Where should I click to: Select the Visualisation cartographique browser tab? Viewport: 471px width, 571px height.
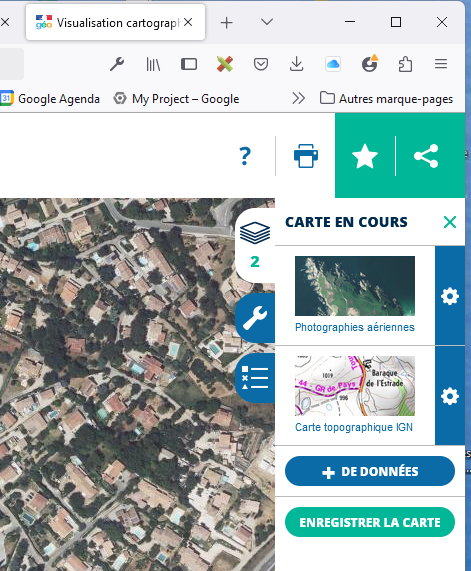115,23
